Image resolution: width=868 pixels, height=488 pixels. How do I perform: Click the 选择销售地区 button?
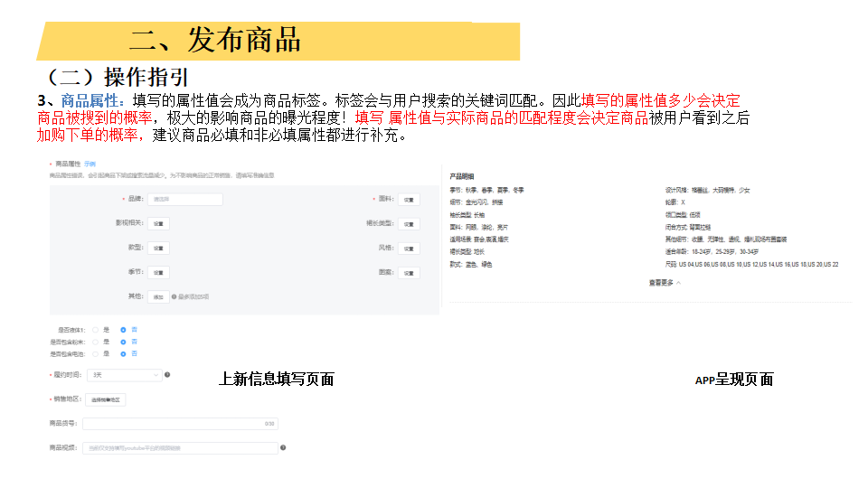click(105, 399)
